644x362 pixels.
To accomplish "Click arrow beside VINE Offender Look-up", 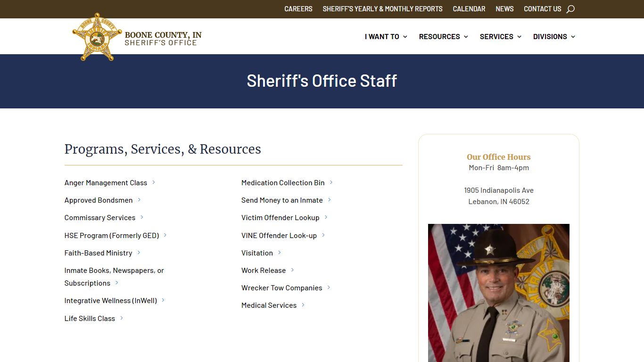I will [x=323, y=235].
